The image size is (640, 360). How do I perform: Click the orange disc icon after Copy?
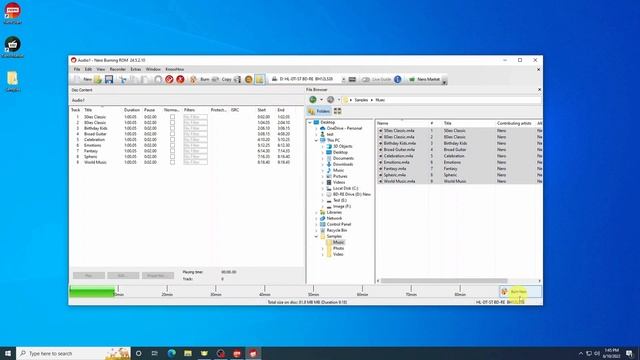click(249, 79)
